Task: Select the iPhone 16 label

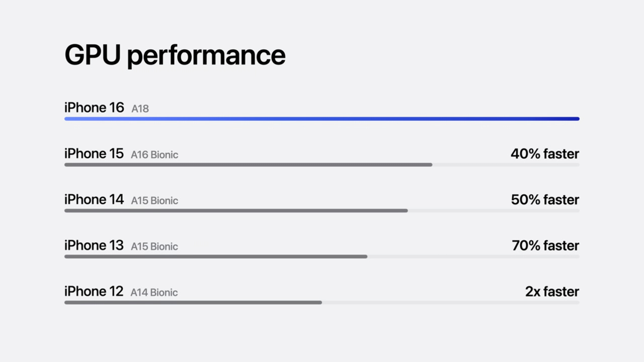Action: coord(94,108)
